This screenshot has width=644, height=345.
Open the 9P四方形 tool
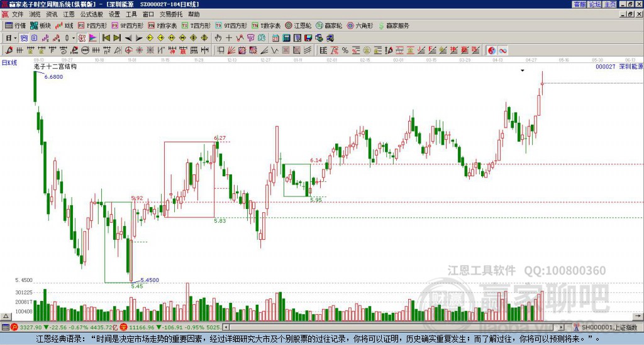click(128, 25)
